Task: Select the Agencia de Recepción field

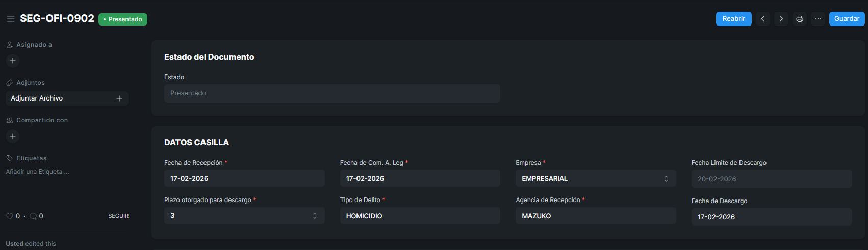Action: 595,216
